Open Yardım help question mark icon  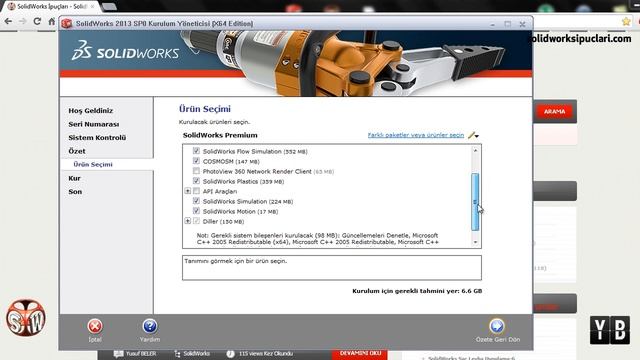tap(150, 326)
